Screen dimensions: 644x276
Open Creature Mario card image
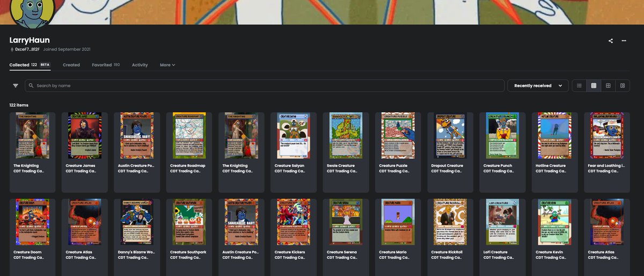click(398, 222)
